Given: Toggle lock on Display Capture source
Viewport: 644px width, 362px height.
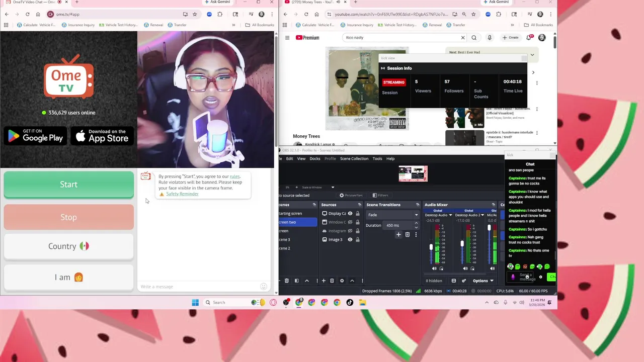Looking at the screenshot, I should pyautogui.click(x=358, y=214).
